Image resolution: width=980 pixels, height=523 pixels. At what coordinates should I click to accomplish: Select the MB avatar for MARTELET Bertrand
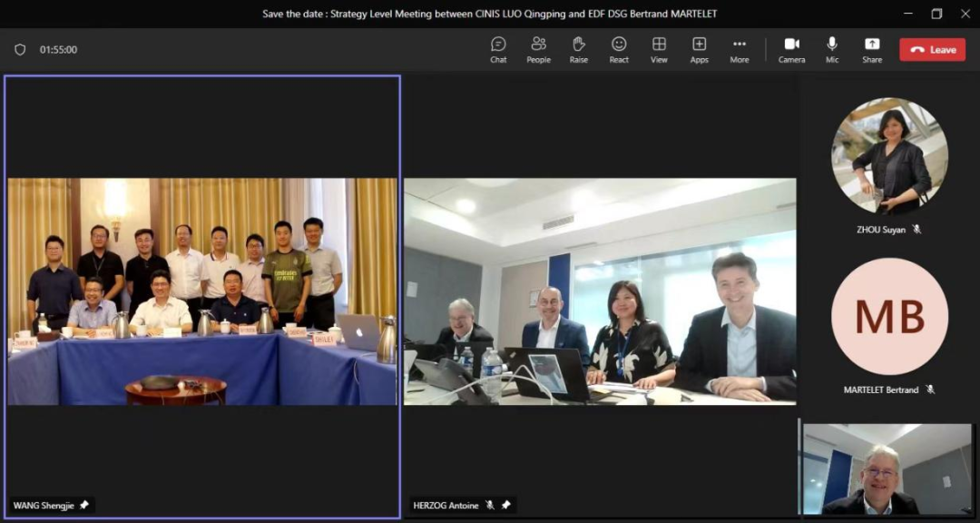[x=889, y=317]
